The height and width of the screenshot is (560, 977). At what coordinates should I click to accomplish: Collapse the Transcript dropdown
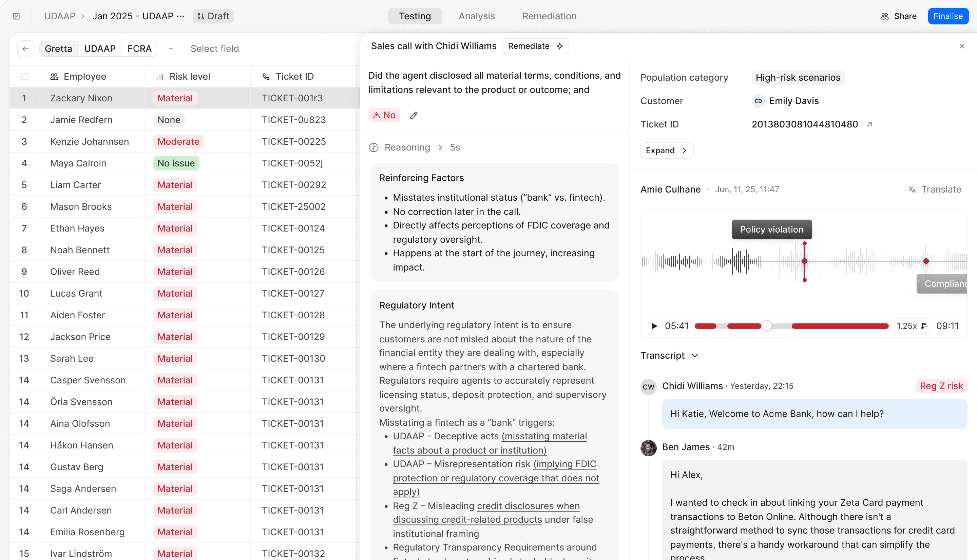coord(694,356)
